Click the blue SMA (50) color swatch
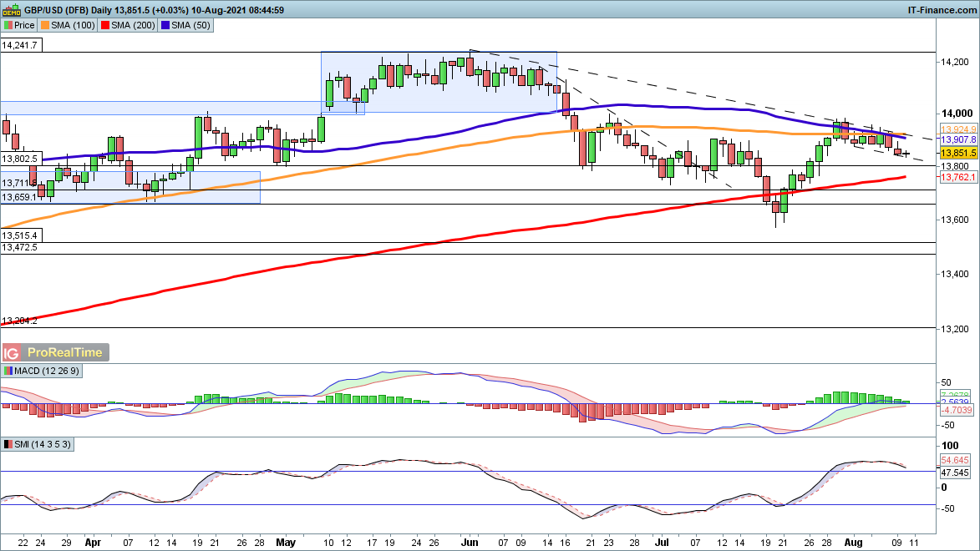The width and height of the screenshot is (980, 551). [x=165, y=26]
